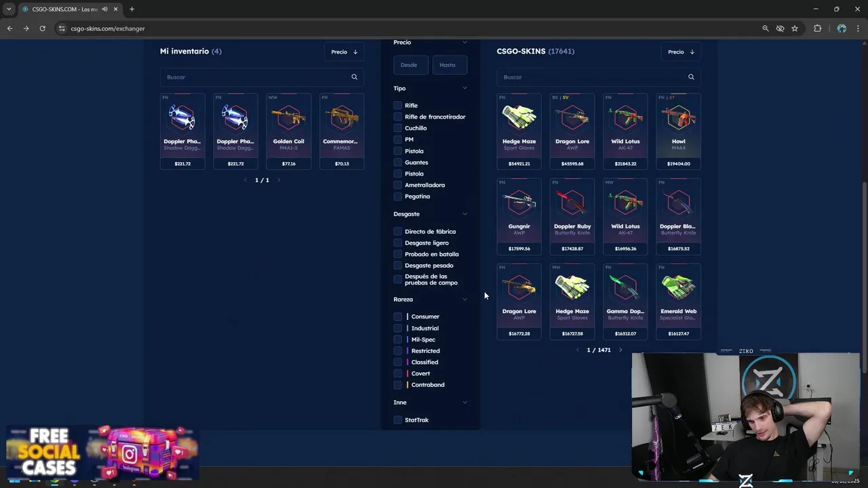The image size is (868, 488).
Task: Click the Instagram free social cases icon
Action: click(x=130, y=454)
